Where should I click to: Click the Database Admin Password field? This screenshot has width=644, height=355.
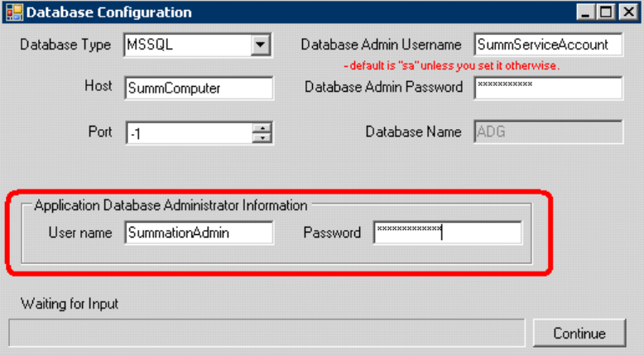click(547, 87)
